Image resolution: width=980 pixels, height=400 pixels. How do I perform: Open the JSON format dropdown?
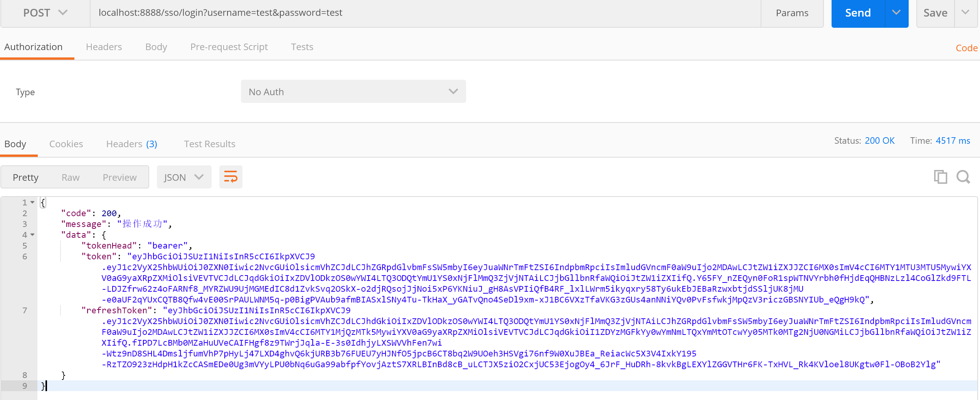(184, 177)
